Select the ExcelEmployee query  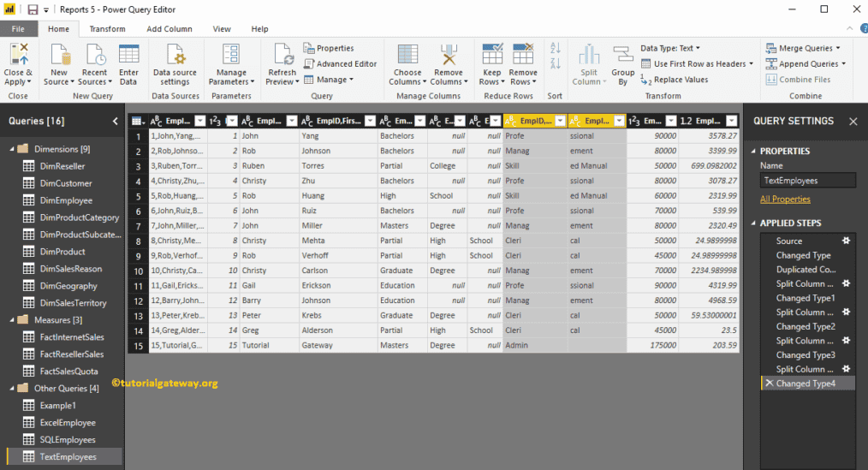click(67, 422)
